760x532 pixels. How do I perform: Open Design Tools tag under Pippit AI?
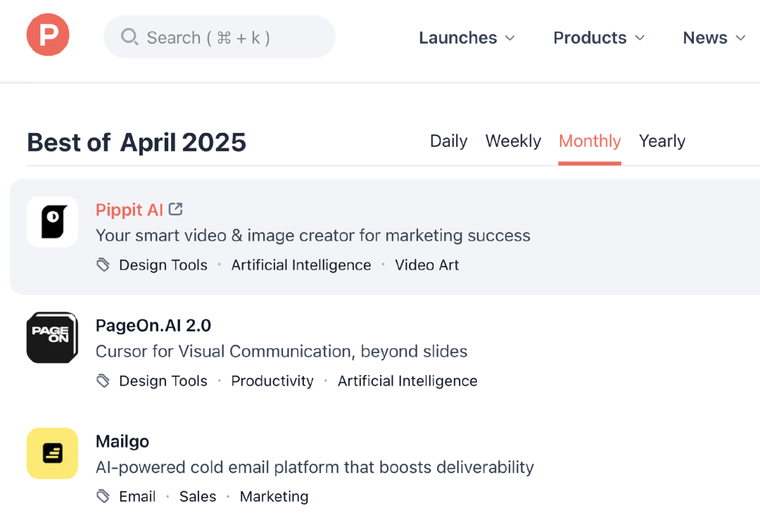pos(163,265)
